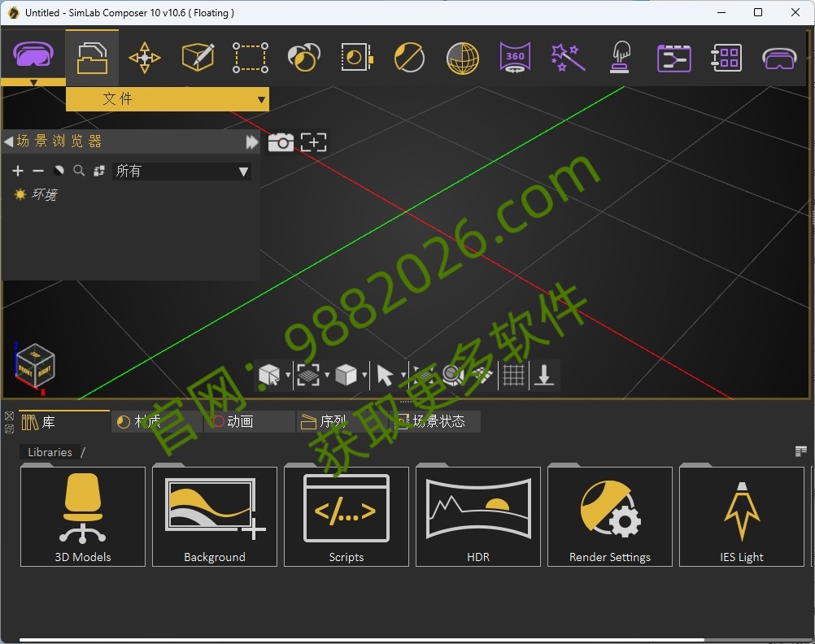The width and height of the screenshot is (815, 644).
Task: Take a viewport snapshot with camera icon
Action: click(281, 142)
